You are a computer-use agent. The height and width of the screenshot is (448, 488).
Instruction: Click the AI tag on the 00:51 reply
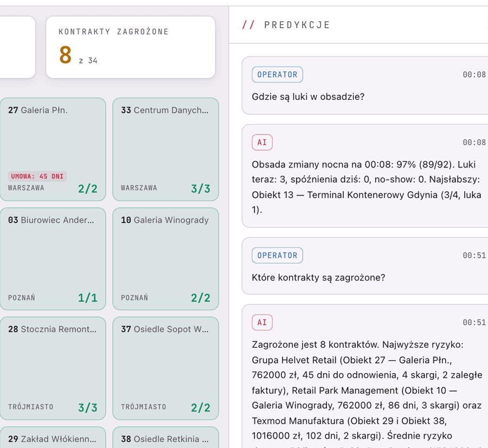262,322
